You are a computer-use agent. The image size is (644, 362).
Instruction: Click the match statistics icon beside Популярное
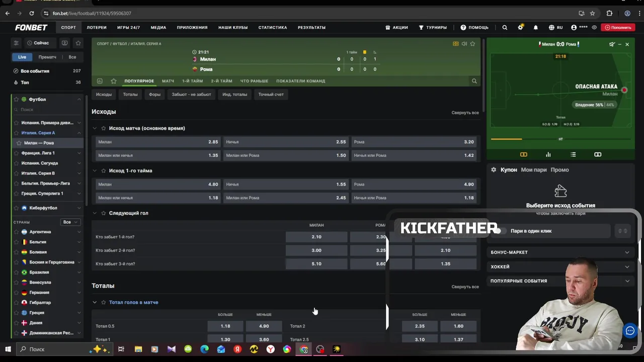pyautogui.click(x=100, y=81)
